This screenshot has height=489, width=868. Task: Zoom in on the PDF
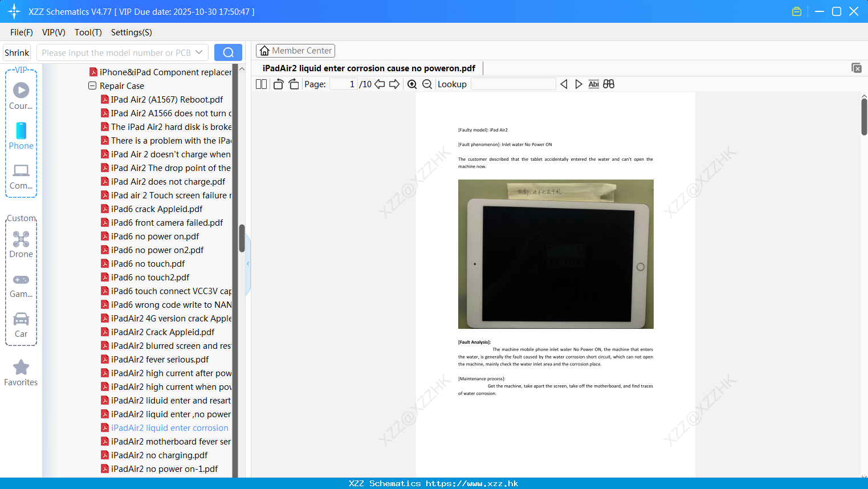click(412, 84)
